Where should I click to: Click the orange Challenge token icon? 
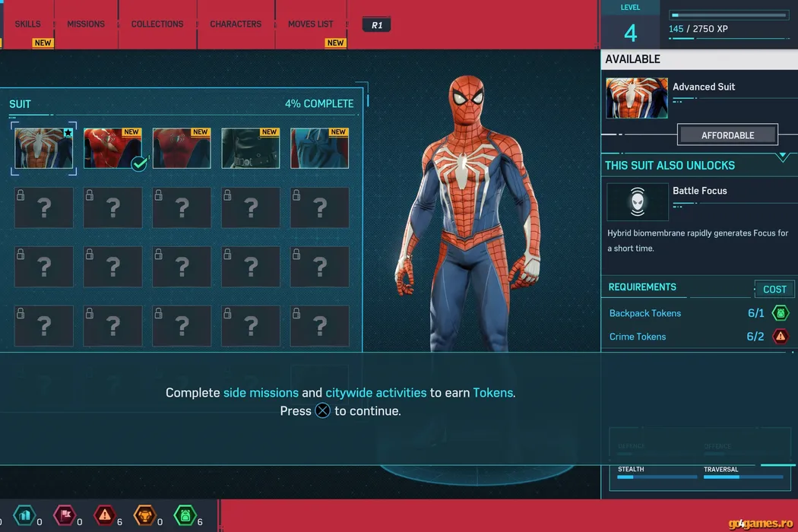pyautogui.click(x=144, y=517)
